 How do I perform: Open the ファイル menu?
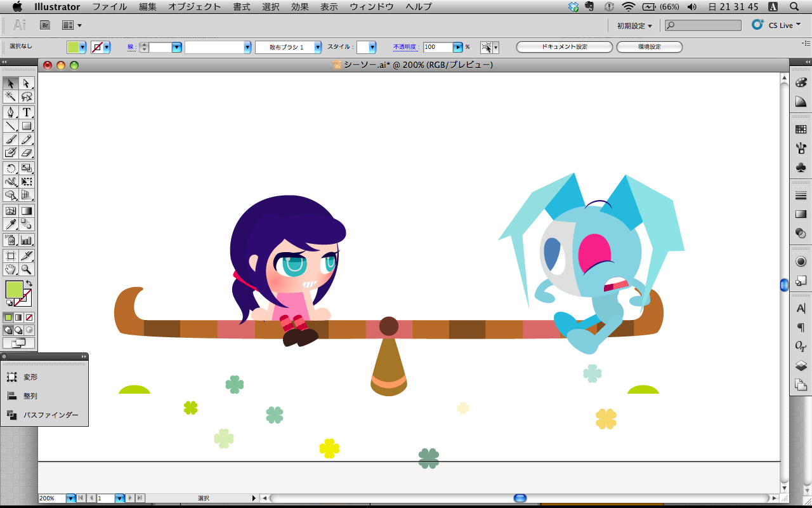coord(110,7)
